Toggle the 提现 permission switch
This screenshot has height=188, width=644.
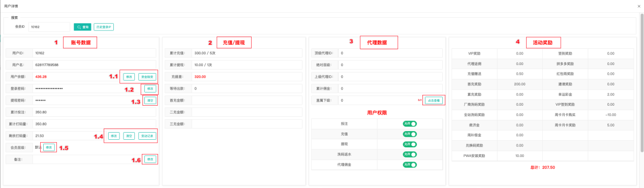pyautogui.click(x=410, y=144)
